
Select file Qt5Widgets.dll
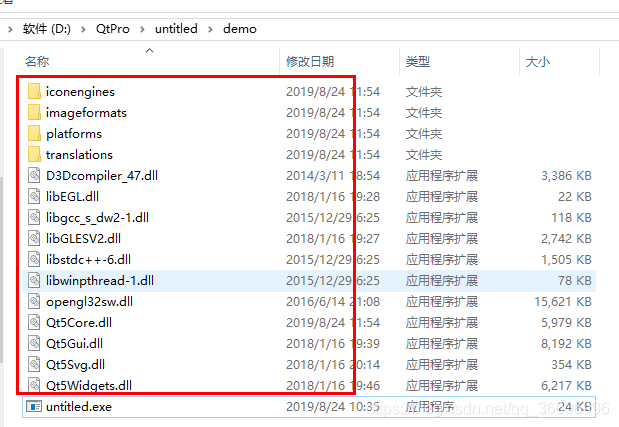pyautogui.click(x=89, y=386)
